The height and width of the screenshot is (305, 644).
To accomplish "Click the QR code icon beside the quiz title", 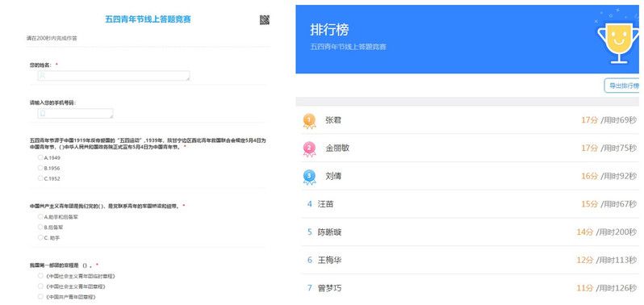I will (265, 19).
